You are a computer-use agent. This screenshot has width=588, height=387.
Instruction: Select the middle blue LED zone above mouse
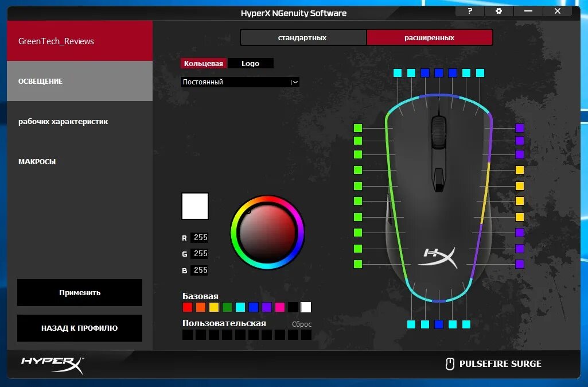439,73
